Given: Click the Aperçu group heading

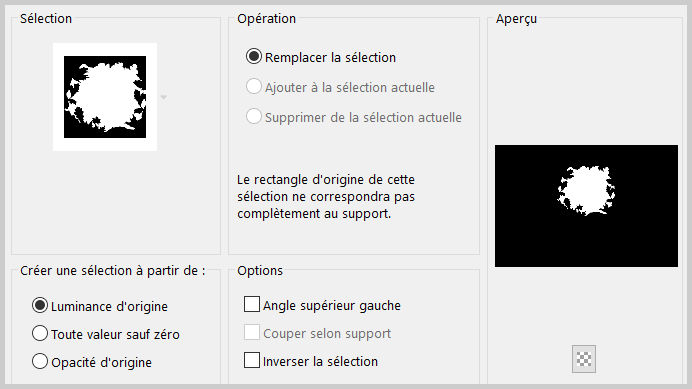Looking at the screenshot, I should coord(516,19).
